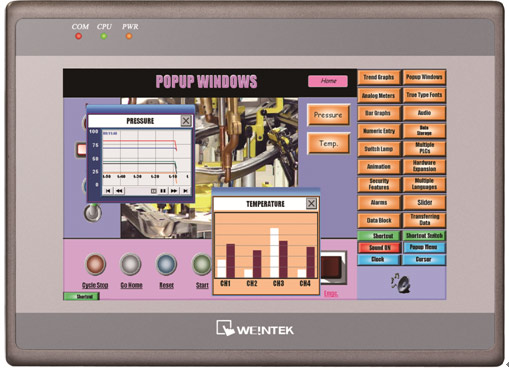Close the PRESSURE popup window
The width and height of the screenshot is (509, 368).
(x=186, y=120)
